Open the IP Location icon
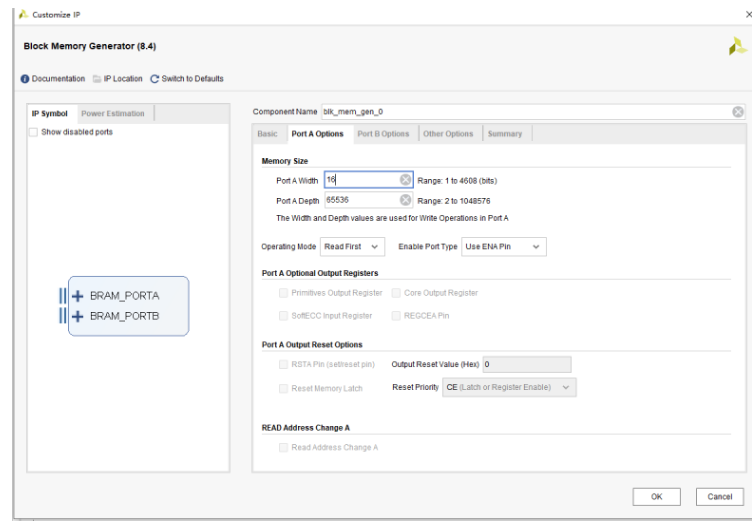This screenshot has height=522, width=752. (97, 79)
